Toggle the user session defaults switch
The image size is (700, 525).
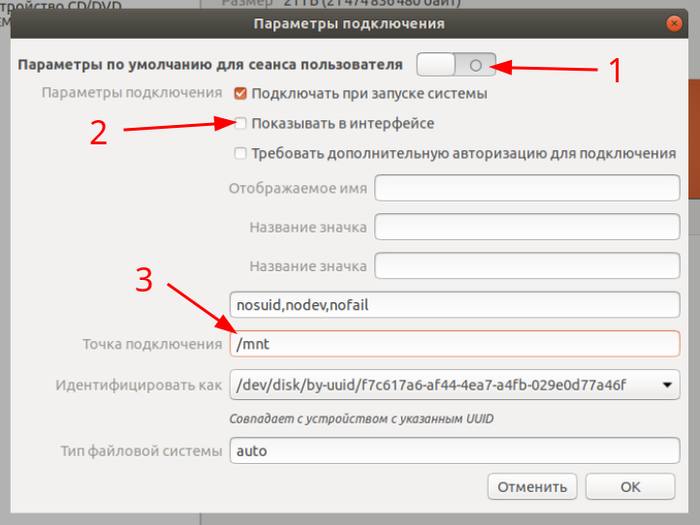[456, 65]
